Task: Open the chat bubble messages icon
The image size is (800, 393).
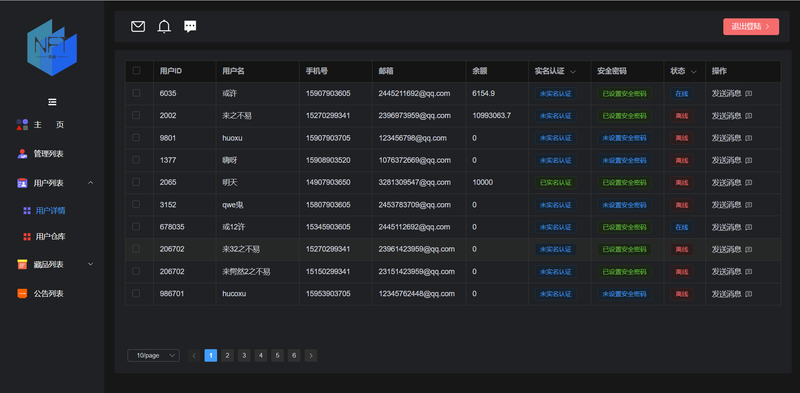Action: pyautogui.click(x=190, y=27)
